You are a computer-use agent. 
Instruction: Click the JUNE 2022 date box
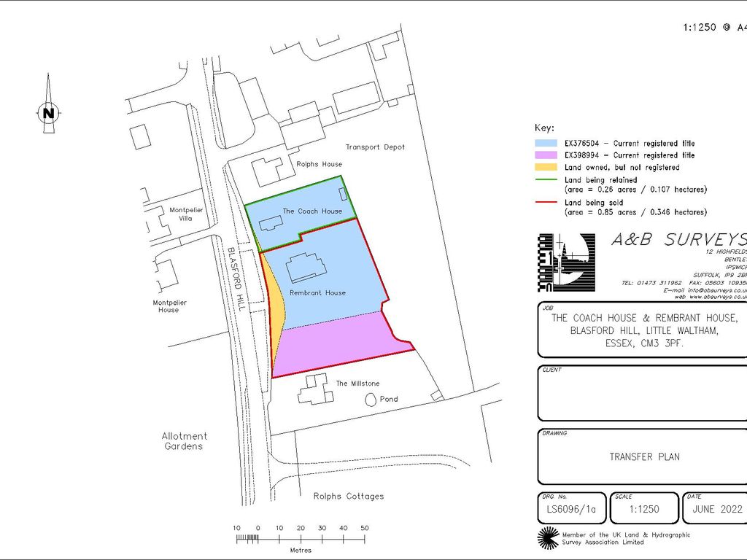pyautogui.click(x=714, y=510)
